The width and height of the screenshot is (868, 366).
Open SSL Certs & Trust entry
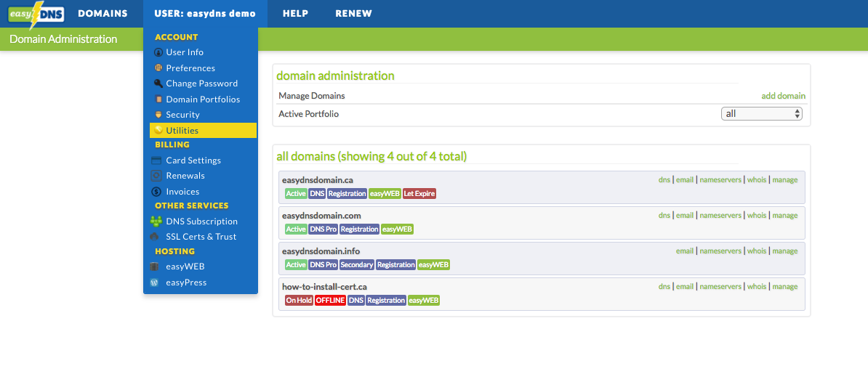201,237
